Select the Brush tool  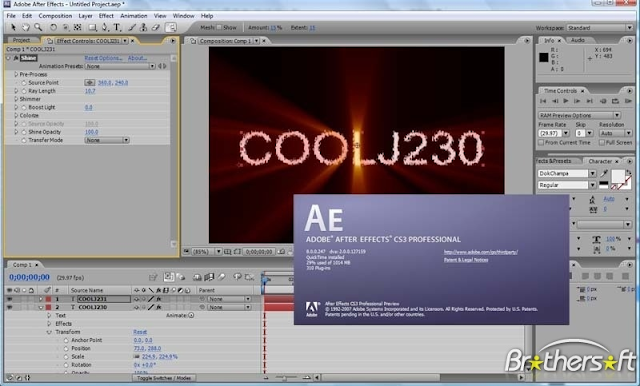[x=131, y=27]
